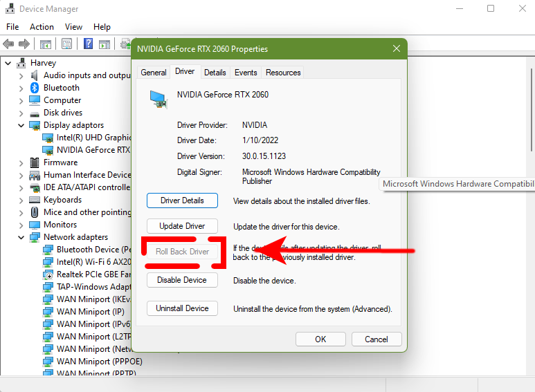This screenshot has width=535, height=392.
Task: Expand the Keyboards node
Action: [21, 200]
